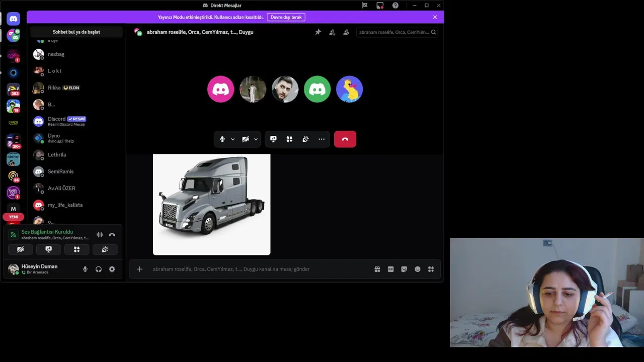The width and height of the screenshot is (644, 362).
Task: Dismiss the purple streamer mode banner
Action: (435, 17)
